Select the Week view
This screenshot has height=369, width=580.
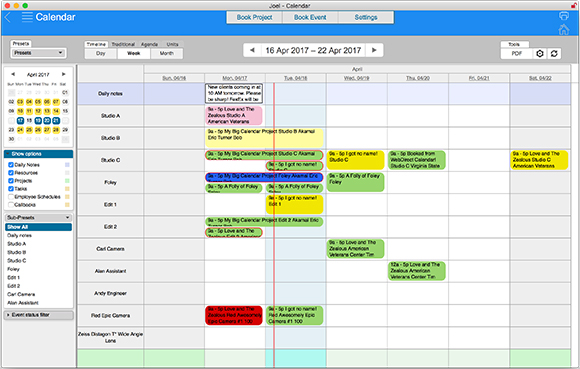[x=134, y=54]
